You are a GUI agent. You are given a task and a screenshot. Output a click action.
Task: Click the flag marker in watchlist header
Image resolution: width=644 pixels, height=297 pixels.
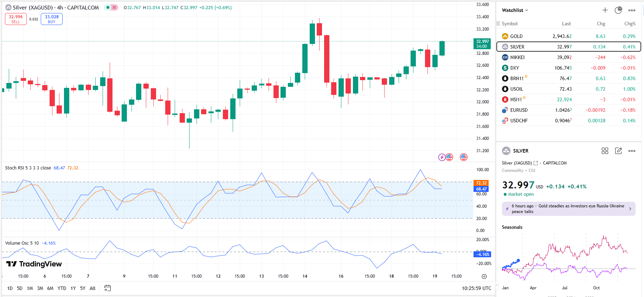tap(498, 24)
